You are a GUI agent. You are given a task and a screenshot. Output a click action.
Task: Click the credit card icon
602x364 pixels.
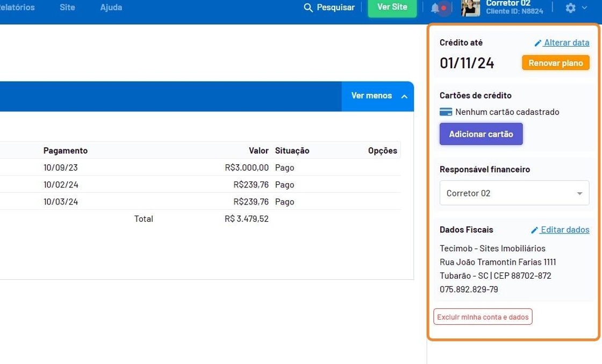(446, 112)
